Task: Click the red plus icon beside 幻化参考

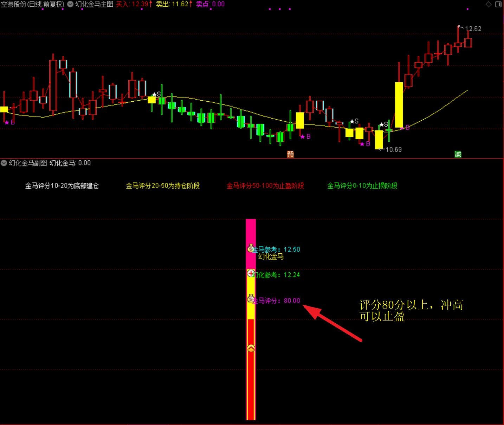Action: (x=251, y=273)
